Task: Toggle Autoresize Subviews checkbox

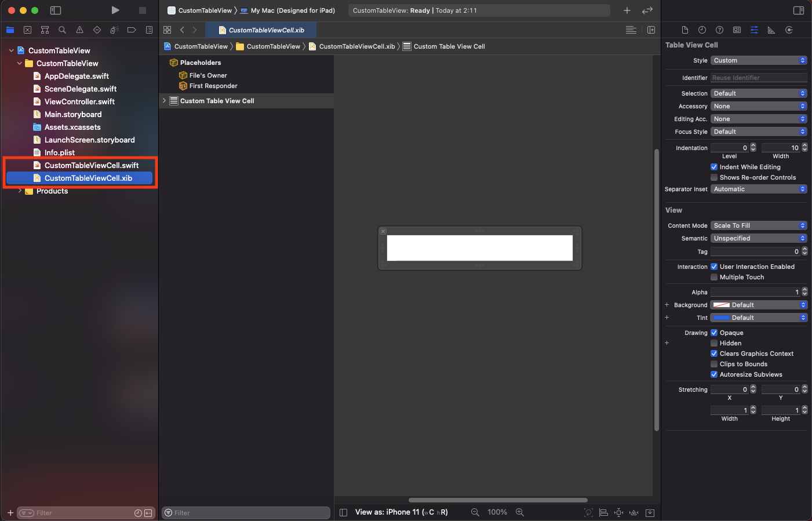Action: click(x=714, y=374)
